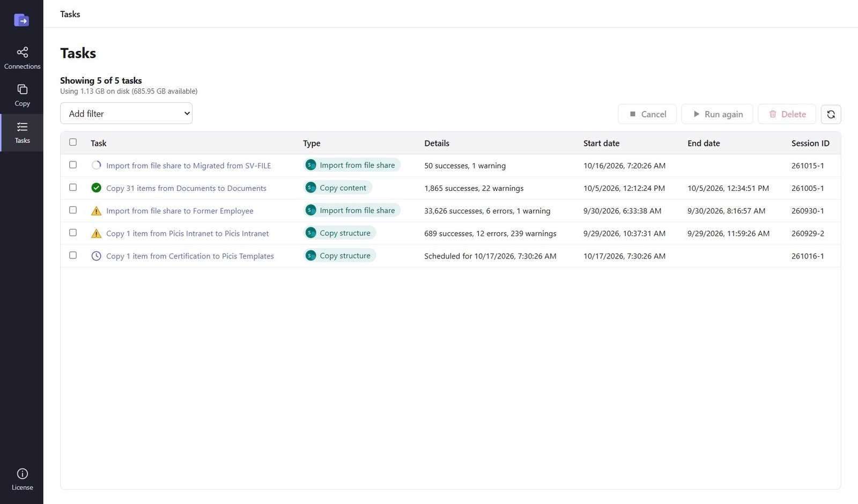
Task: Check the Certification to Picis Templates checkbox
Action: 73,255
